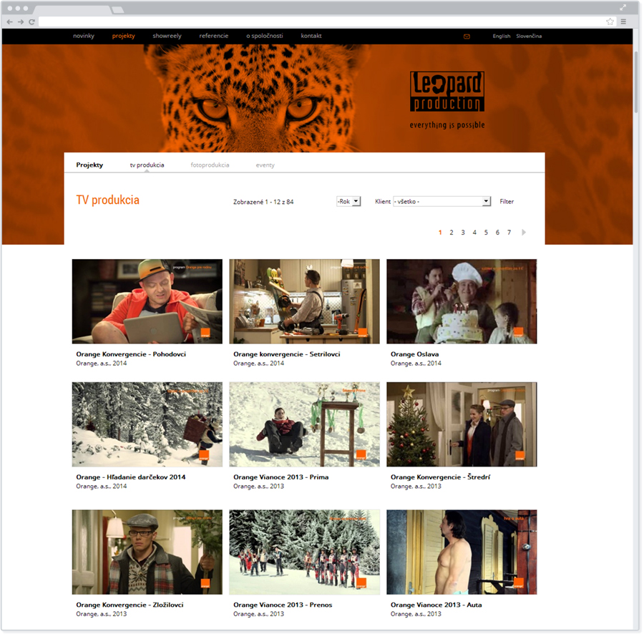The width and height of the screenshot is (644, 644).
Task: Click the Leopard production logo
Action: [x=447, y=90]
